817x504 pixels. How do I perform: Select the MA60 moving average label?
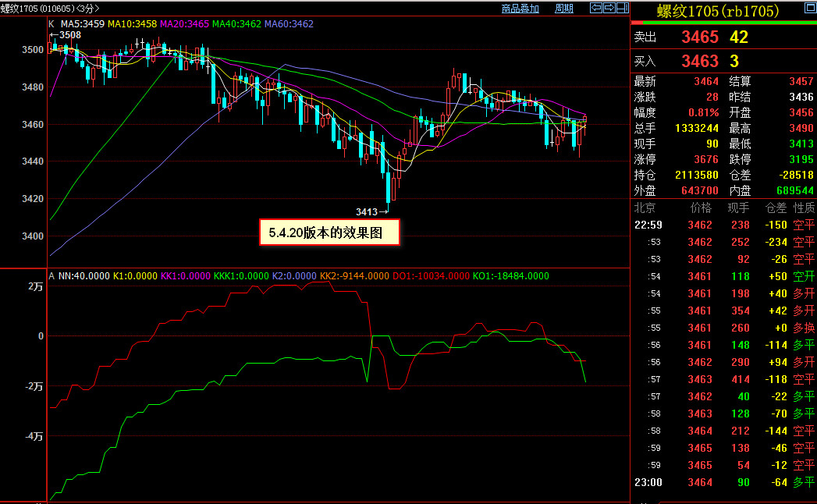coord(289,23)
